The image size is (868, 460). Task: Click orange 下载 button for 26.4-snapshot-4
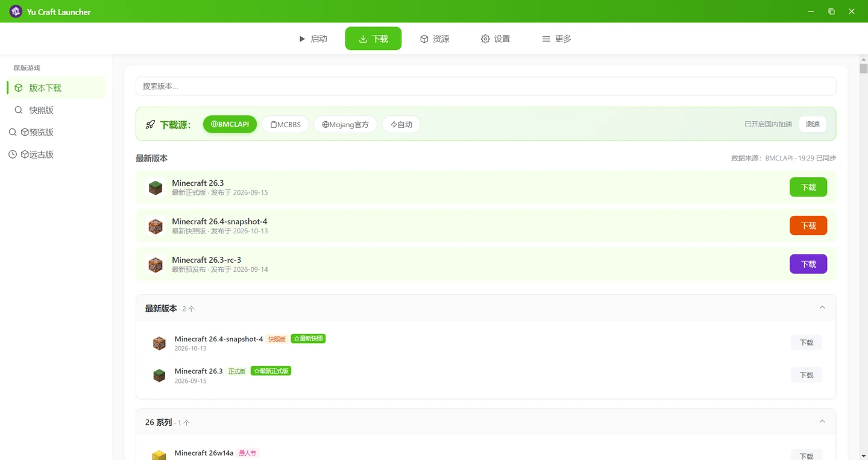click(x=808, y=225)
